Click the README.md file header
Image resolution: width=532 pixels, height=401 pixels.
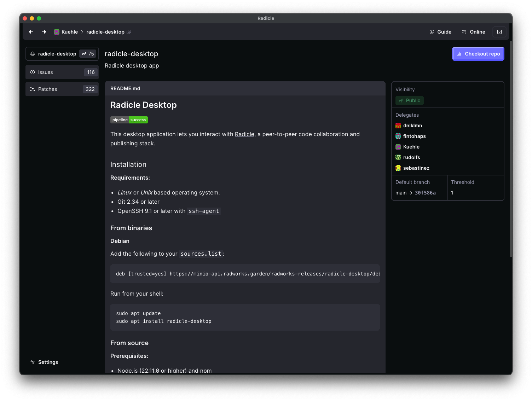[x=245, y=88]
